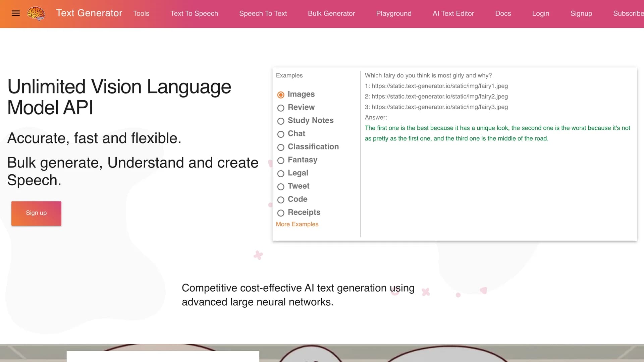Open Bulk Generator page
The width and height of the screenshot is (644, 362).
pos(331,13)
